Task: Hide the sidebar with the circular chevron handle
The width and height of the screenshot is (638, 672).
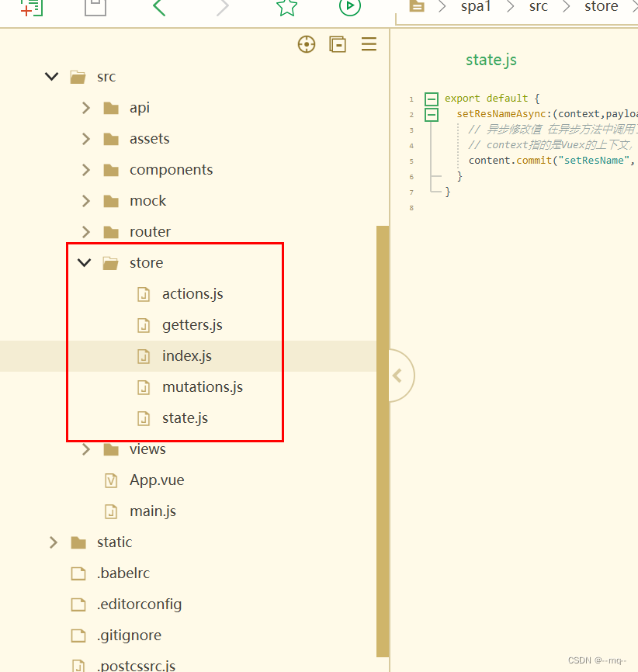Action: point(399,376)
